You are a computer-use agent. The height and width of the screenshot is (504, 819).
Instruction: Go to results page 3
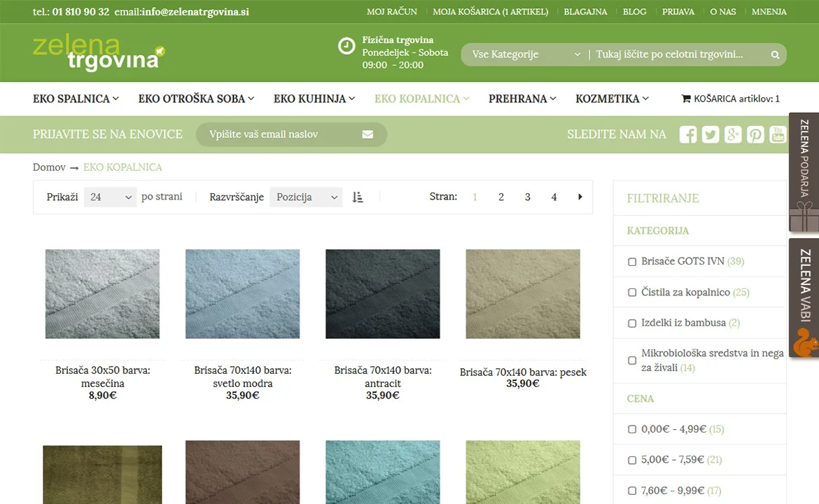pyautogui.click(x=528, y=197)
